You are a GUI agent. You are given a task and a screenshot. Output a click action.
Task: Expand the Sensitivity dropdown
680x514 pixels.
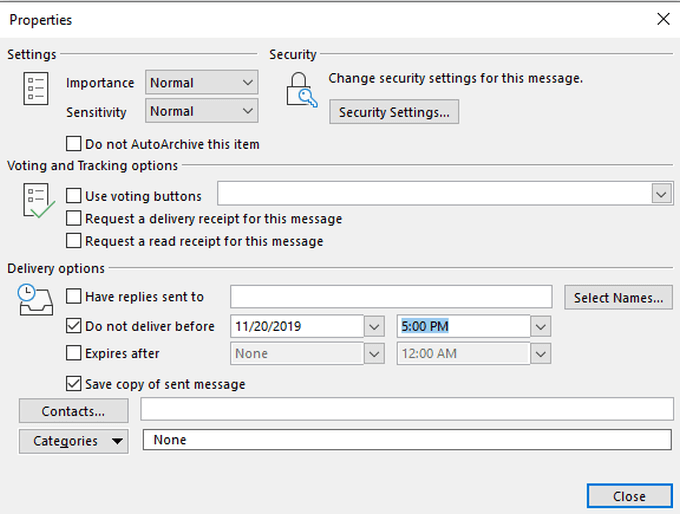click(248, 111)
